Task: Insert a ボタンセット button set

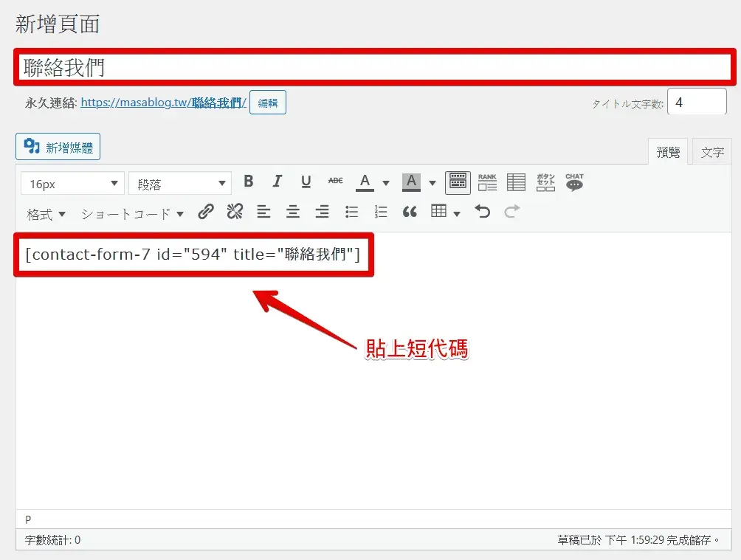Action: tap(545, 182)
